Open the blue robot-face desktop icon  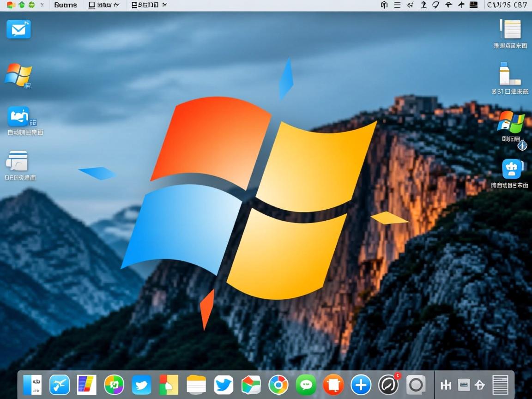click(512, 169)
